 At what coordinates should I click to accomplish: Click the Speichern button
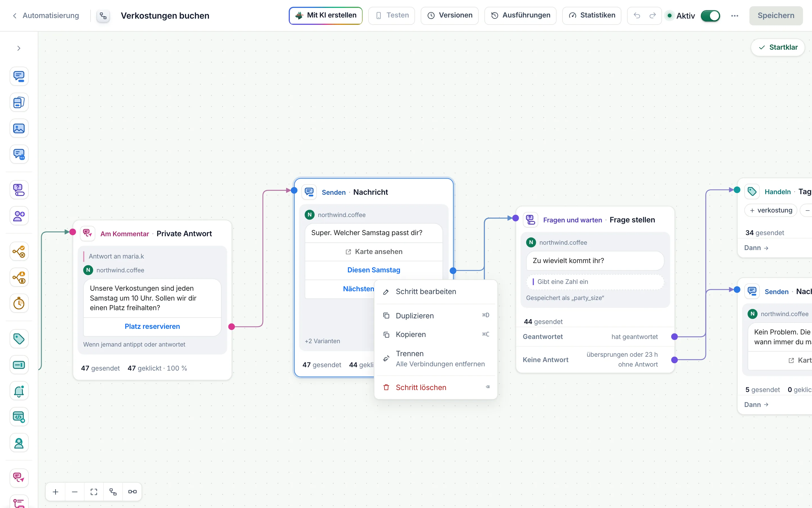point(776,16)
